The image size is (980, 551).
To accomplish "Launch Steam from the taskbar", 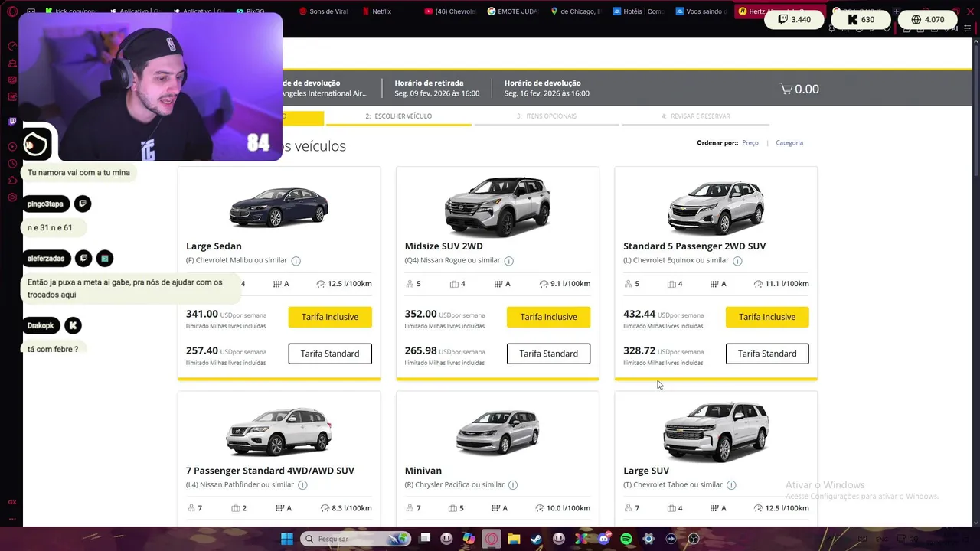I will 536,539.
